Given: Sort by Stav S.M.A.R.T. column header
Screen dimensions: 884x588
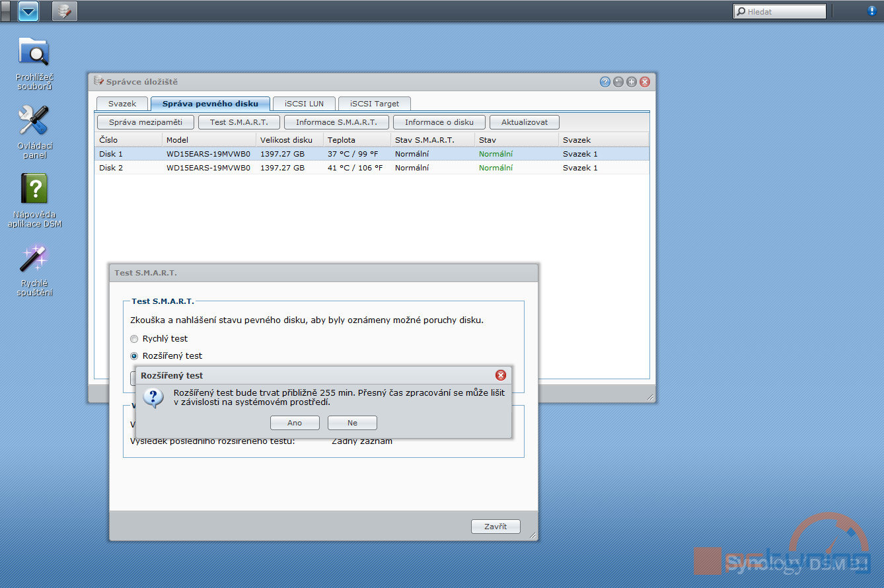Looking at the screenshot, I should 433,140.
